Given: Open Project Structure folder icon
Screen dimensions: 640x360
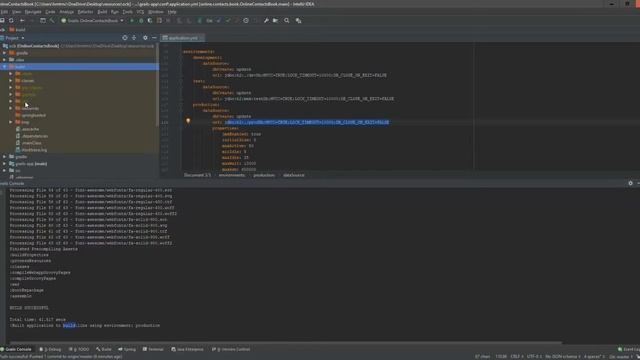Looking at the screenshot, I should (x=276, y=20).
